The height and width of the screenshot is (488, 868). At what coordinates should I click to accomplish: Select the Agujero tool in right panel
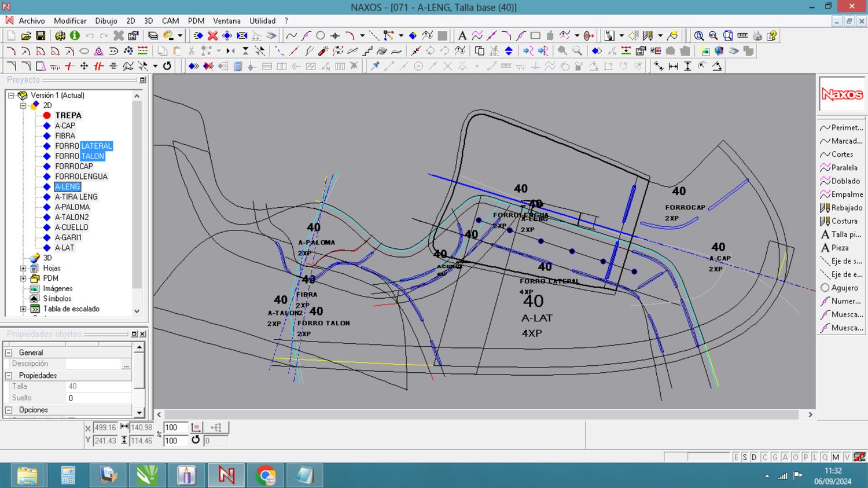(x=839, y=288)
